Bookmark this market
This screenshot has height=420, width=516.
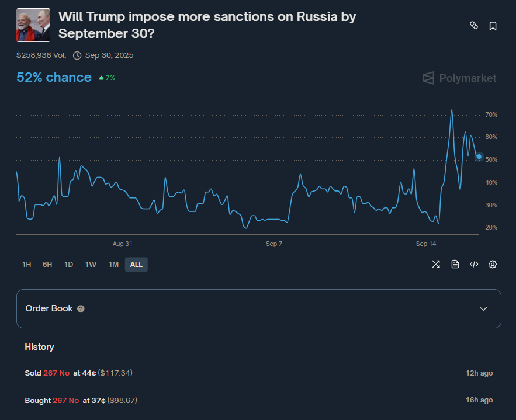click(493, 26)
